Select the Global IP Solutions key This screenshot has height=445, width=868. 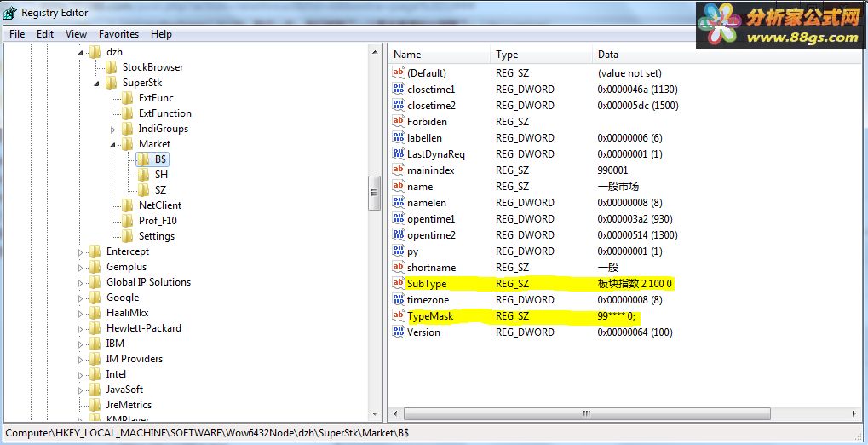coord(148,282)
